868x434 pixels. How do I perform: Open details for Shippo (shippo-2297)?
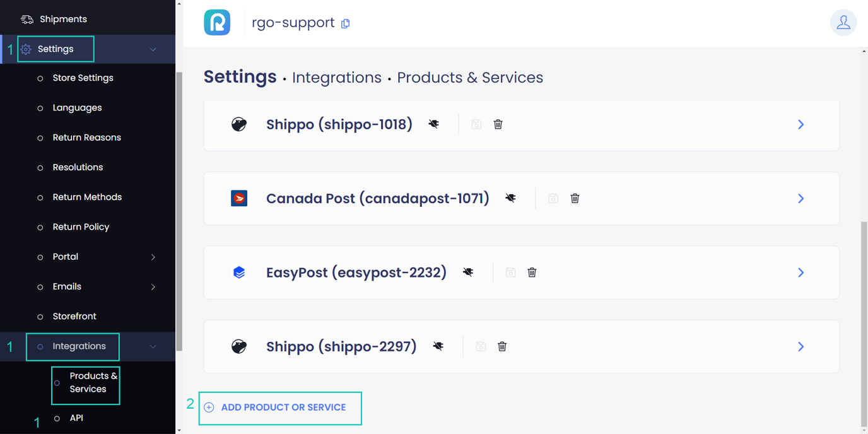(801, 346)
